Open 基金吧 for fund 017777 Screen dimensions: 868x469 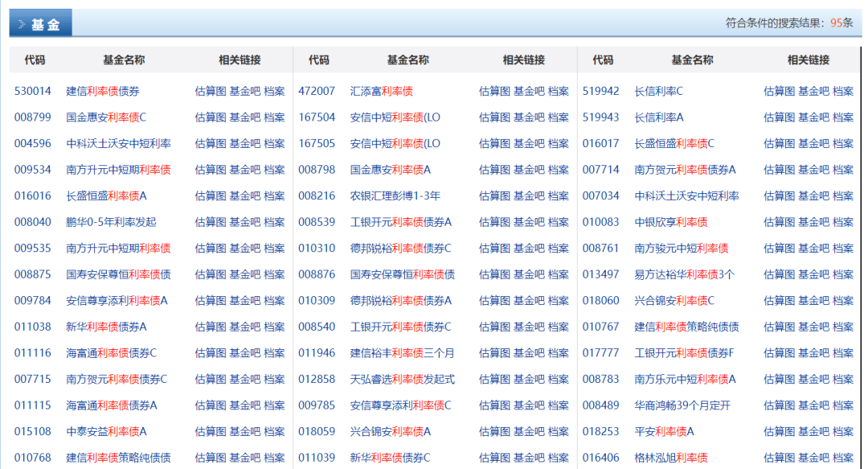point(813,352)
